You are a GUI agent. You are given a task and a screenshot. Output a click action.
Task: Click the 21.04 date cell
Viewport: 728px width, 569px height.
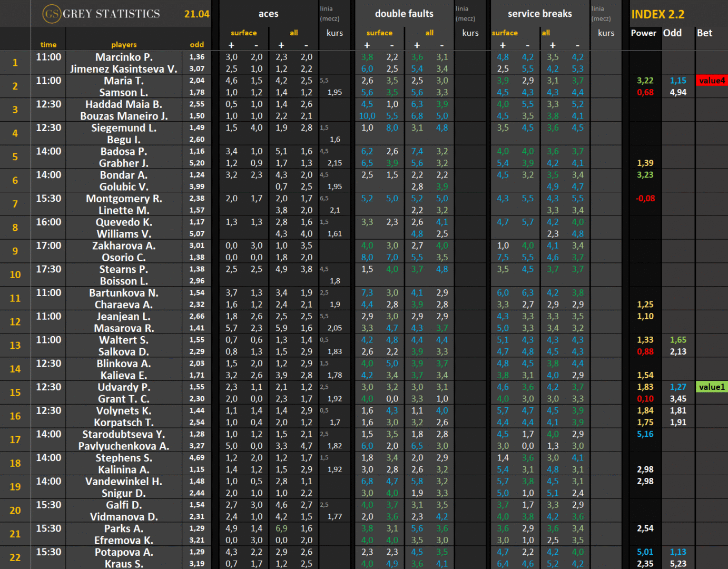pos(196,14)
